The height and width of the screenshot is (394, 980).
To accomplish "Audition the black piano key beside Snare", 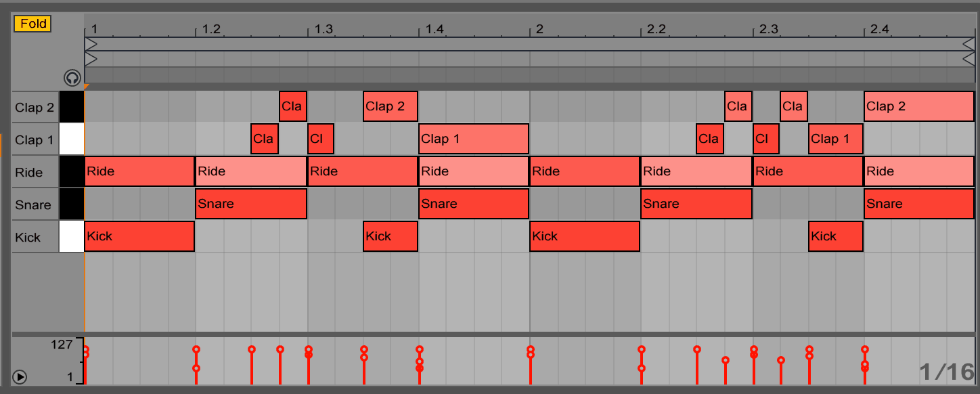I will pyautogui.click(x=72, y=204).
